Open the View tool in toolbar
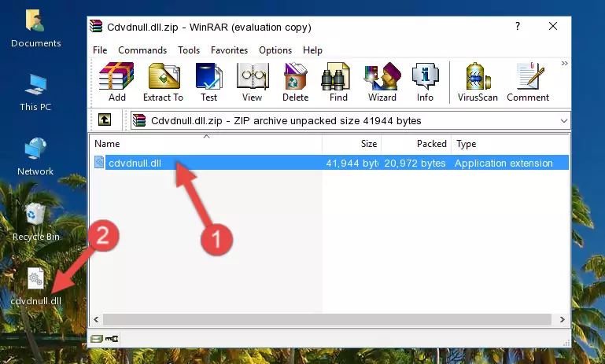This screenshot has width=605, height=364. coord(252,83)
